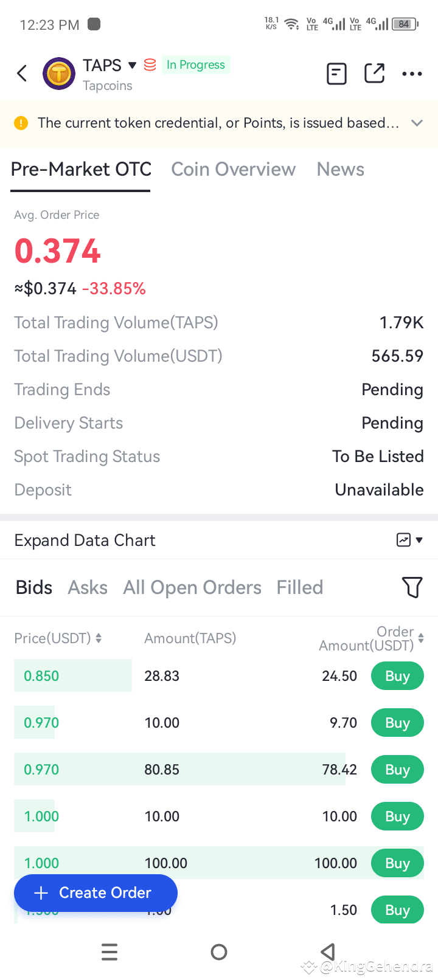This screenshot has width=438, height=980.
Task: Expand the data chart dropdown icon
Action: pos(409,540)
